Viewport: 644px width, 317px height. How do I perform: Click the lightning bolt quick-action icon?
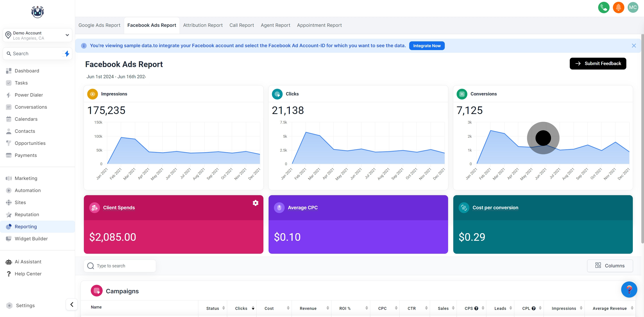point(67,53)
